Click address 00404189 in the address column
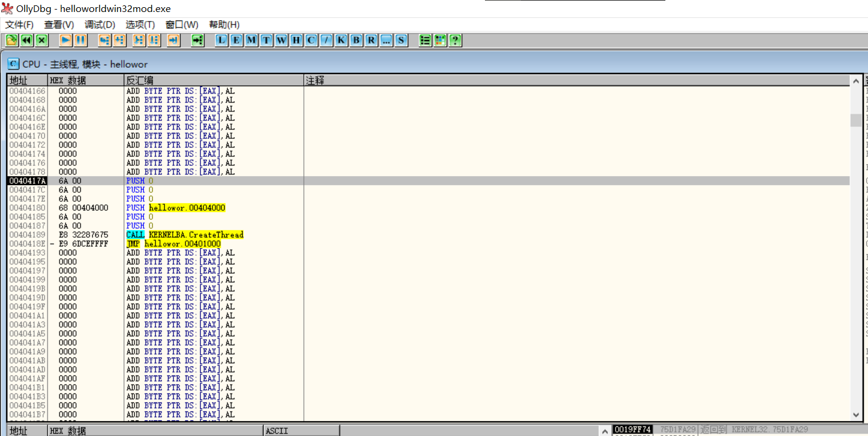This screenshot has width=868, height=436. (x=28, y=235)
